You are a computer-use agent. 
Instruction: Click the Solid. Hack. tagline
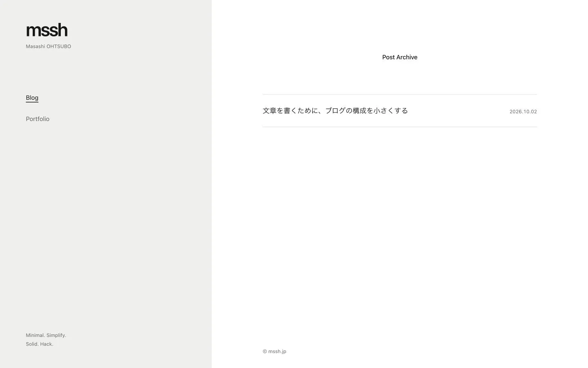point(40,344)
